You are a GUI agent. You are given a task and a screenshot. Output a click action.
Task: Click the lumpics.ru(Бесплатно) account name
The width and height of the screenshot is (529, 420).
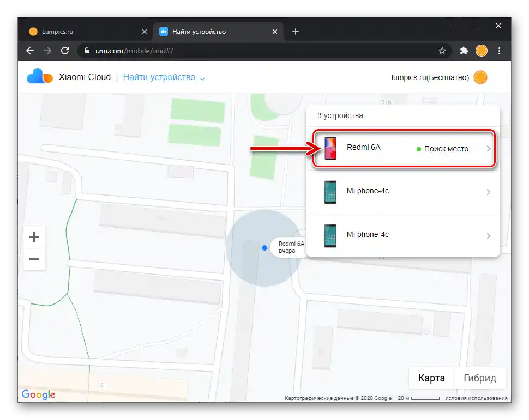(430, 77)
